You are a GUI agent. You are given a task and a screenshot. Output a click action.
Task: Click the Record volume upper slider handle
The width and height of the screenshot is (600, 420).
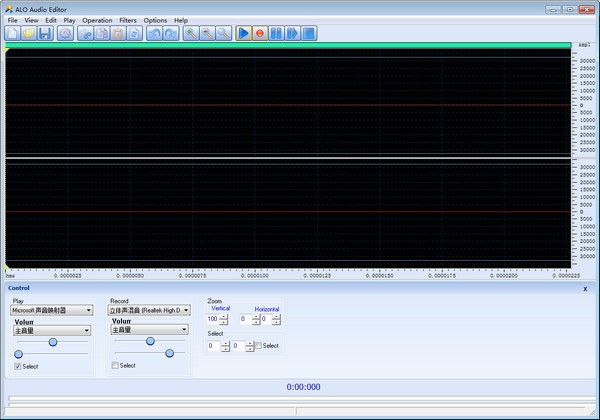[x=150, y=341]
